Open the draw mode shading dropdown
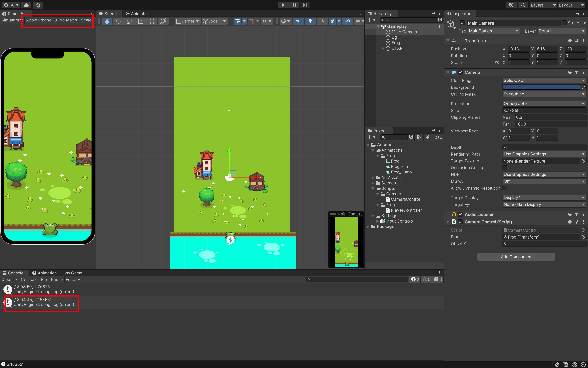 (x=285, y=21)
